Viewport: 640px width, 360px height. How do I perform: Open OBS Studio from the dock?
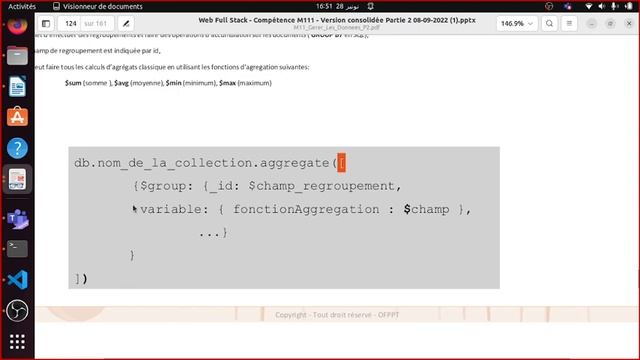(17, 311)
